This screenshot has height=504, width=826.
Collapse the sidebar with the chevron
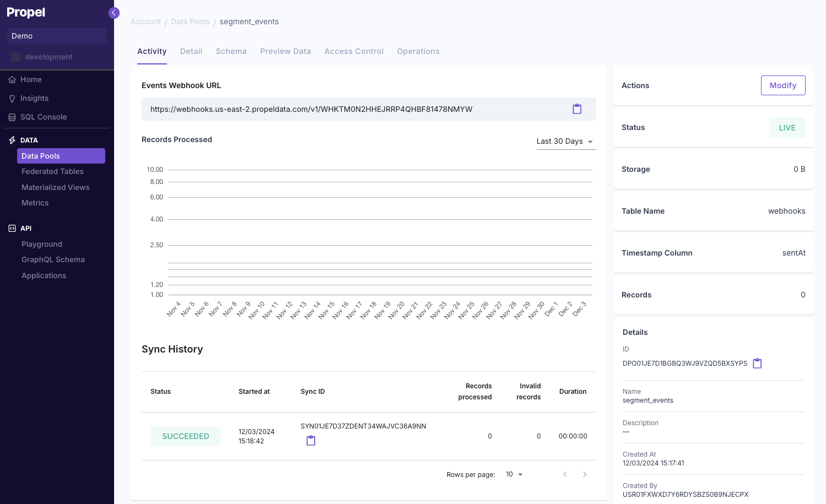[114, 12]
